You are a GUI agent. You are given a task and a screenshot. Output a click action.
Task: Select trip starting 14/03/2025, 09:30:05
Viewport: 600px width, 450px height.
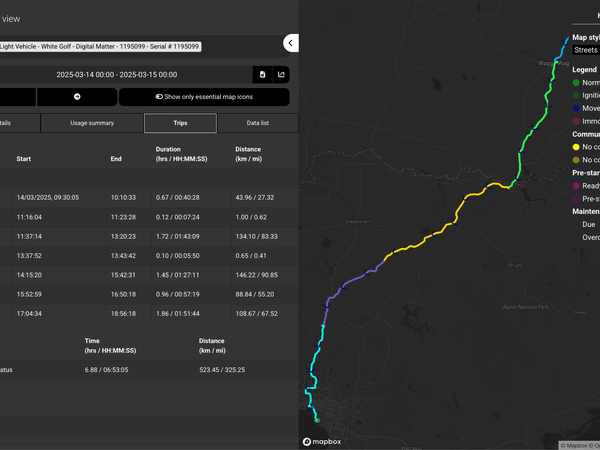149,197
